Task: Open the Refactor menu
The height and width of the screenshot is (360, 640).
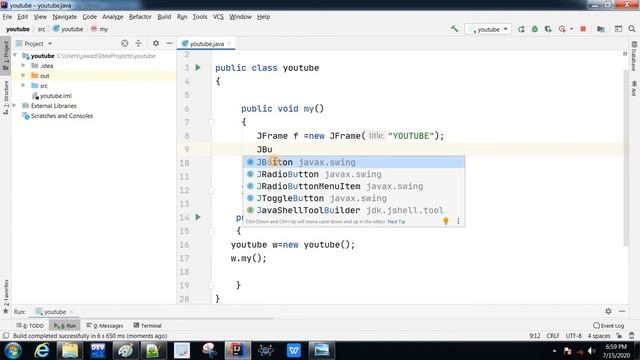Action: point(140,17)
